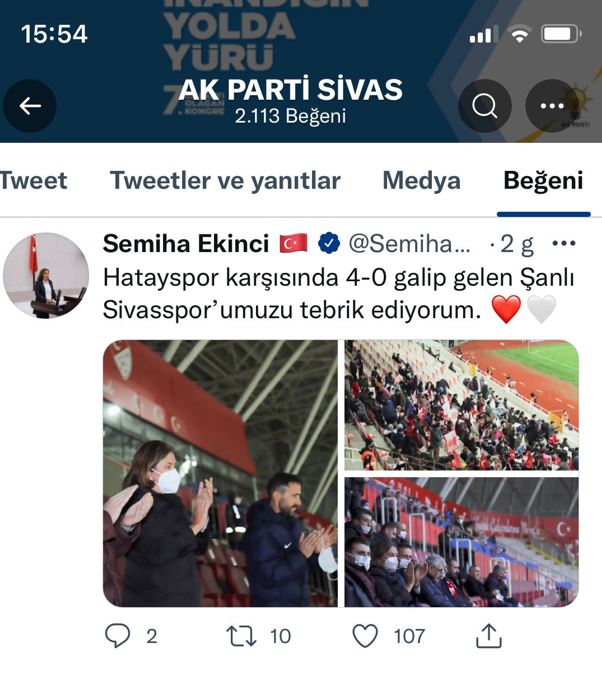View the photo of two people applauding
Image resolution: width=602 pixels, height=678 pixels.
pyautogui.click(x=220, y=473)
